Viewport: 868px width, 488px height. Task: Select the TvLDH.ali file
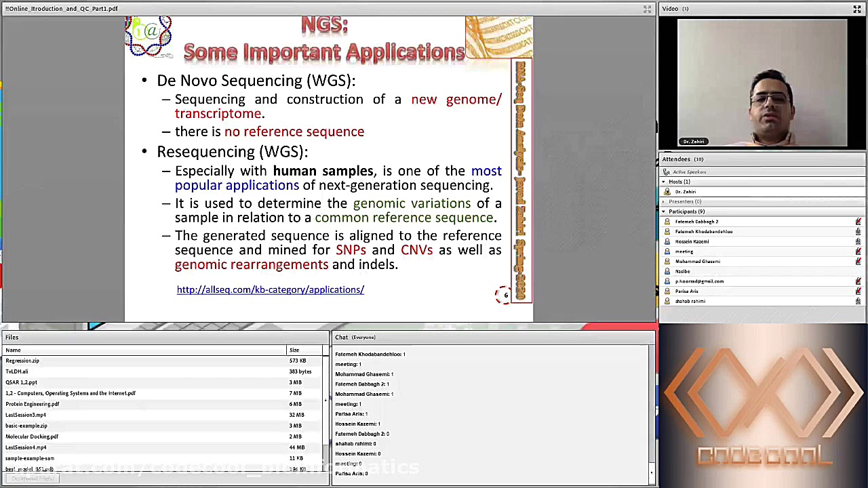pyautogui.click(x=17, y=372)
